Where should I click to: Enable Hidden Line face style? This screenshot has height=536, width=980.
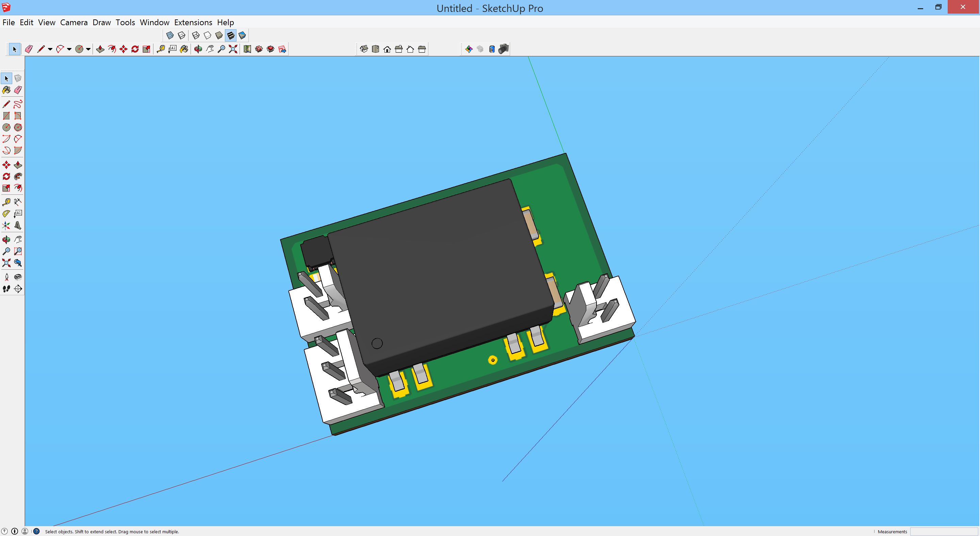click(x=207, y=35)
